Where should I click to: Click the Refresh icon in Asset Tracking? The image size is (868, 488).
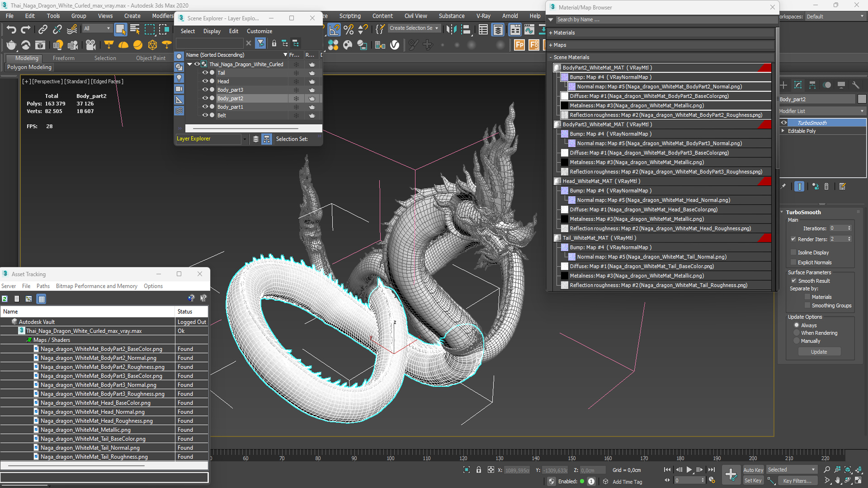tap(5, 299)
